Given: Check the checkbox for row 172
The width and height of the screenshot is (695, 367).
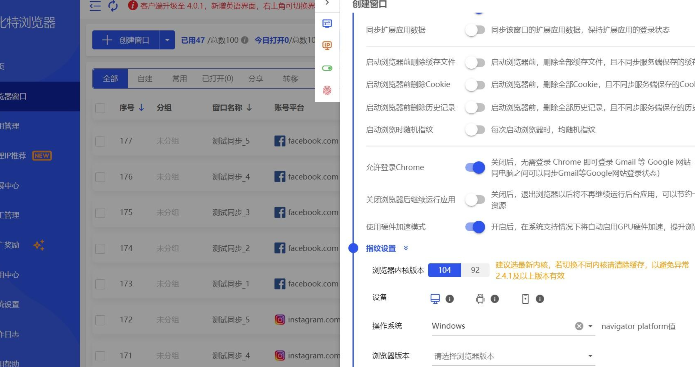Looking at the screenshot, I should [100, 320].
